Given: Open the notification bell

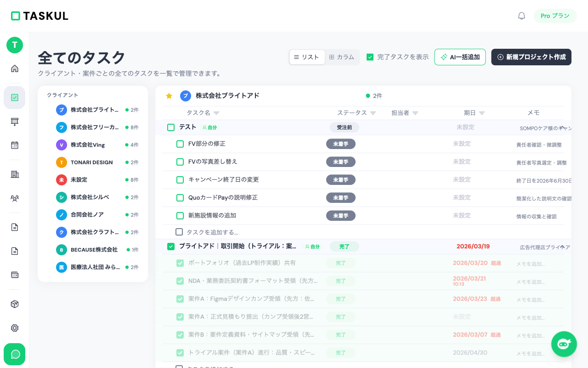Looking at the screenshot, I should pyautogui.click(x=521, y=16).
